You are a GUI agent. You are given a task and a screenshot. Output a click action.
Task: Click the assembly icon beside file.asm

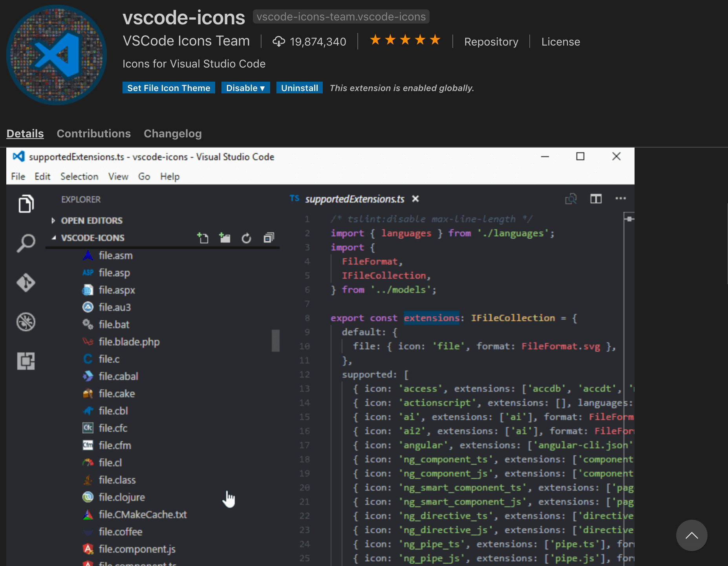click(88, 256)
